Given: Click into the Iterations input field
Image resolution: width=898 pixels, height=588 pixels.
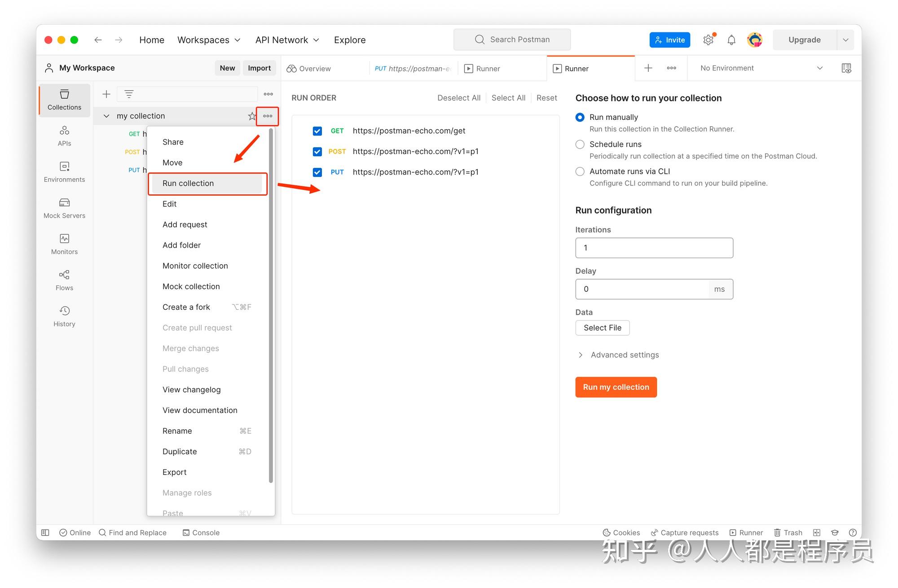Looking at the screenshot, I should click(654, 248).
